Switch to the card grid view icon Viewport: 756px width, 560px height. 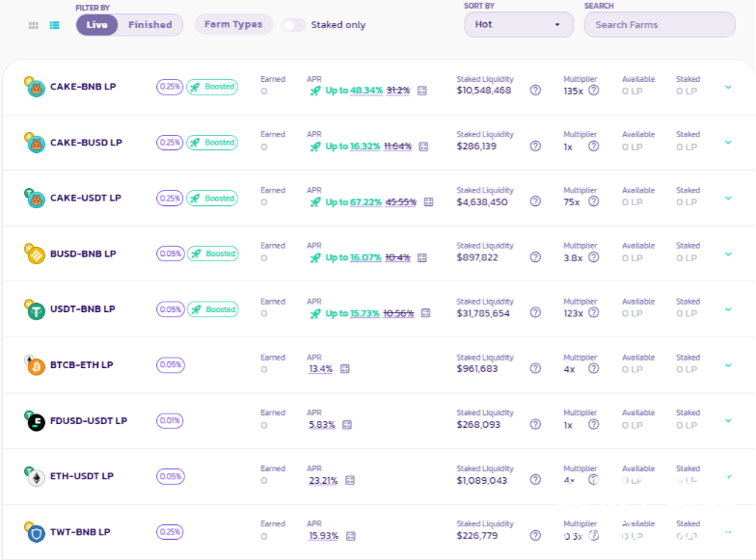(34, 25)
